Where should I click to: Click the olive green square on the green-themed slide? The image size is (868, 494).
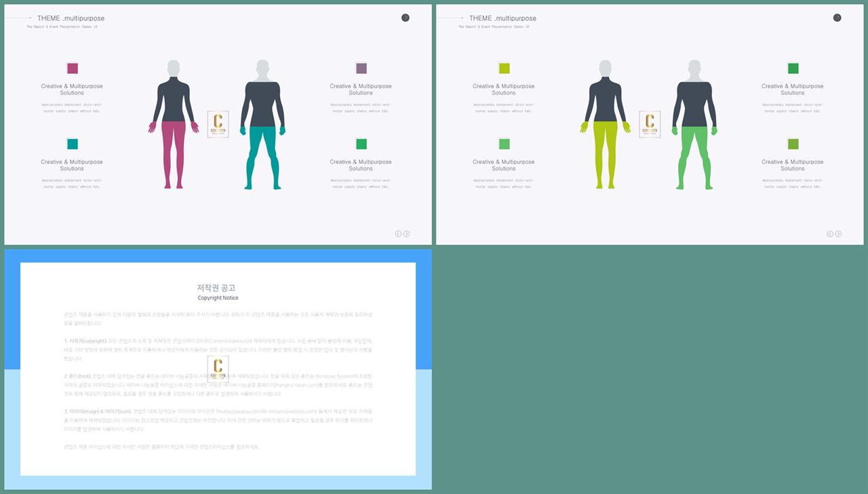click(793, 144)
